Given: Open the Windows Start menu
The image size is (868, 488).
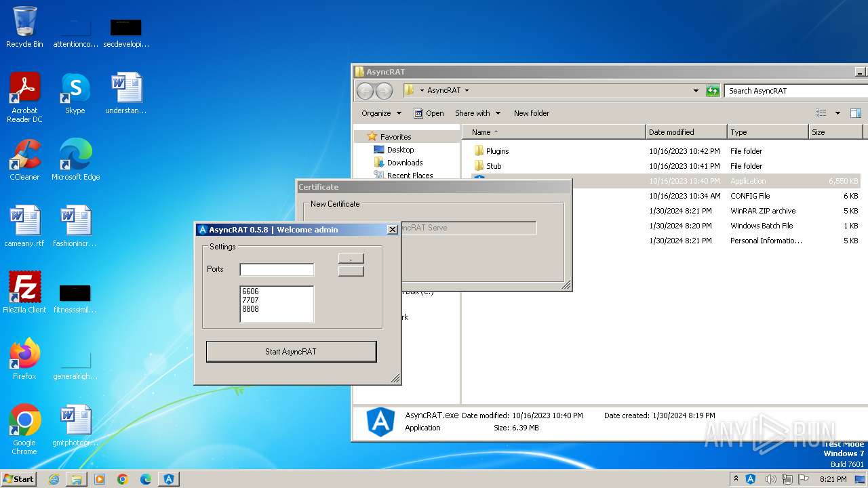Looking at the screenshot, I should (x=18, y=479).
